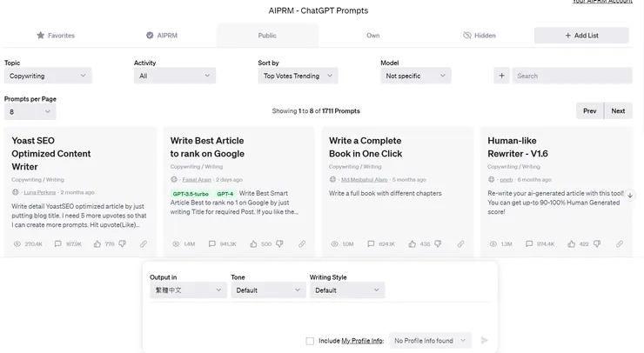Screen dimensions: 644x353
Task: Expand the Tone dropdown
Action: (x=268, y=290)
